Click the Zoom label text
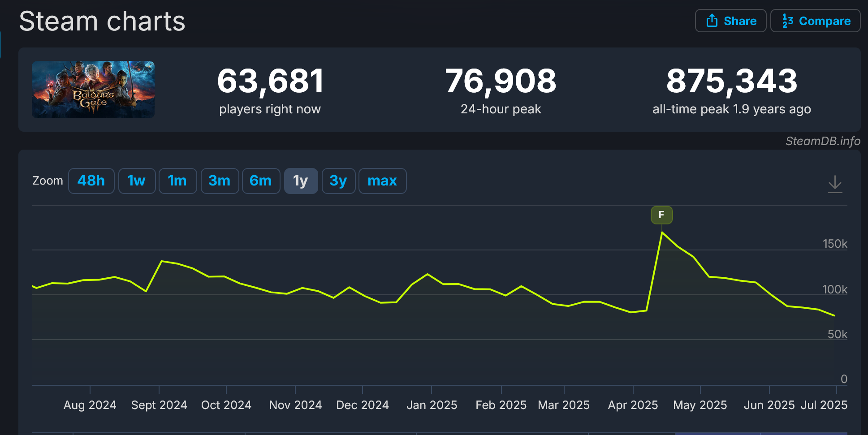Screen dimensions: 868x435 pos(48,181)
